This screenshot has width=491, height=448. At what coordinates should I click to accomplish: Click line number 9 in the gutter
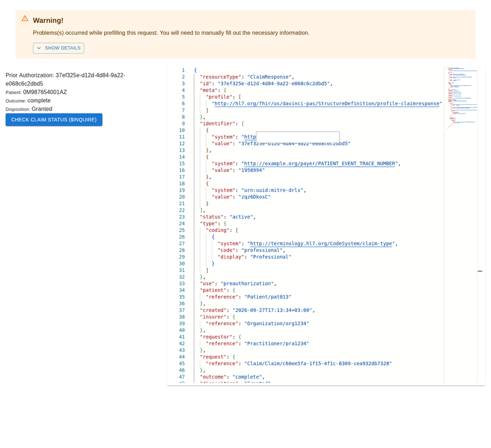click(183, 123)
